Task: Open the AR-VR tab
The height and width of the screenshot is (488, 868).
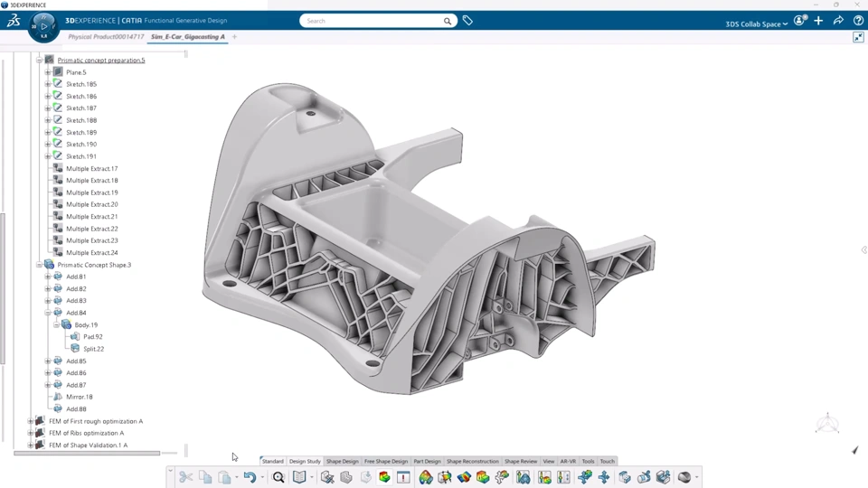Action: [x=568, y=461]
